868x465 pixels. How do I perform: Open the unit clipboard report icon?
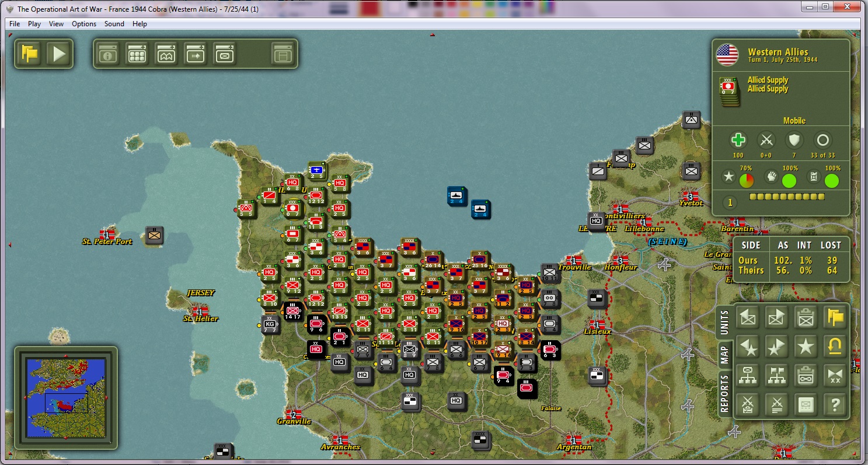(x=806, y=317)
